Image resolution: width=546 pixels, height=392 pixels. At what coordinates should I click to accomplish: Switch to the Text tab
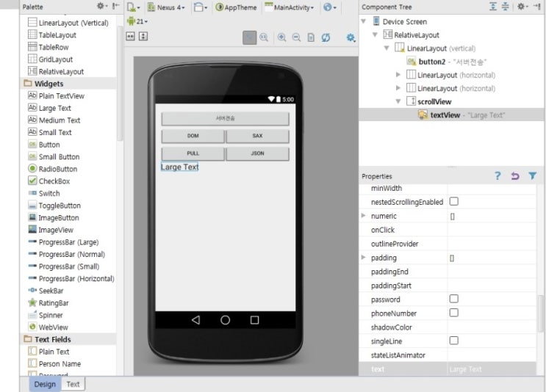[73, 384]
